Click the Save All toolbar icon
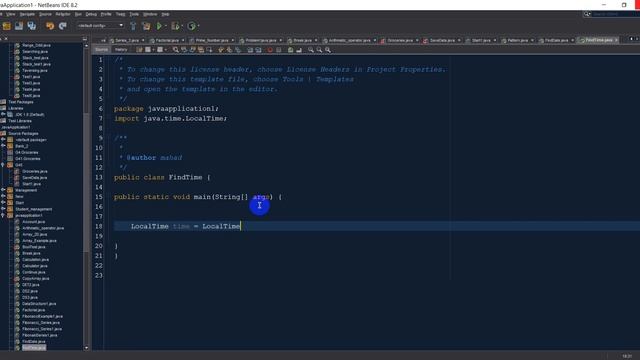 tap(31, 26)
